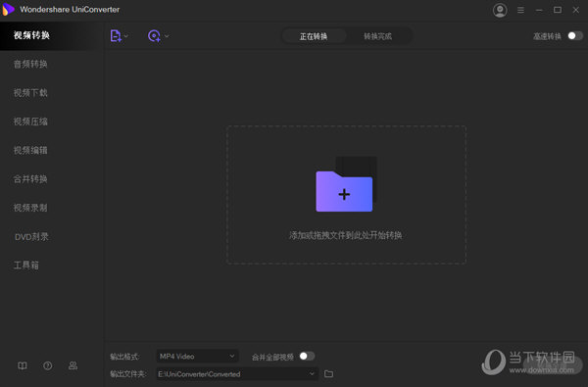Click the load DVD disc icon
588x387 pixels.
point(154,36)
